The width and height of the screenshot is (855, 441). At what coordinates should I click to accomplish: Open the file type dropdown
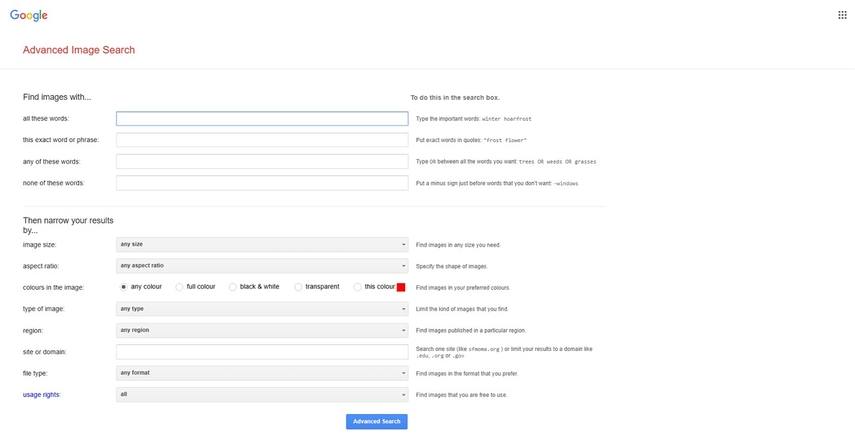[x=262, y=373]
